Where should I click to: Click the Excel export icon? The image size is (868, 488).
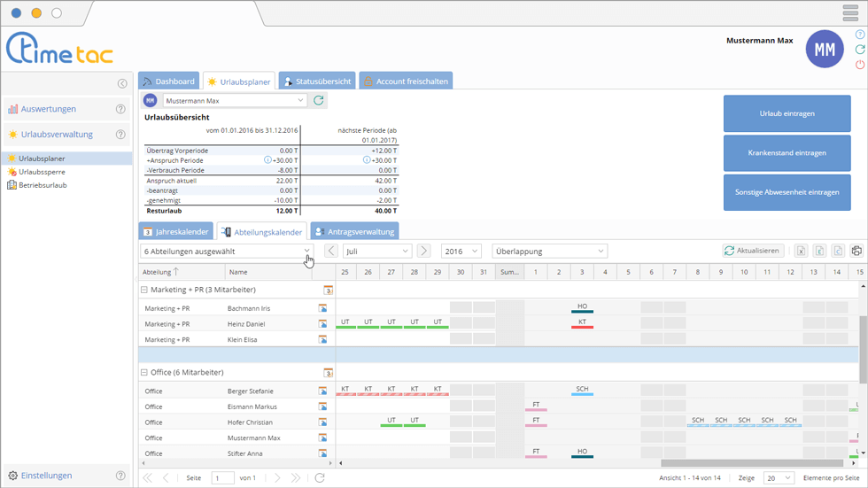(800, 252)
